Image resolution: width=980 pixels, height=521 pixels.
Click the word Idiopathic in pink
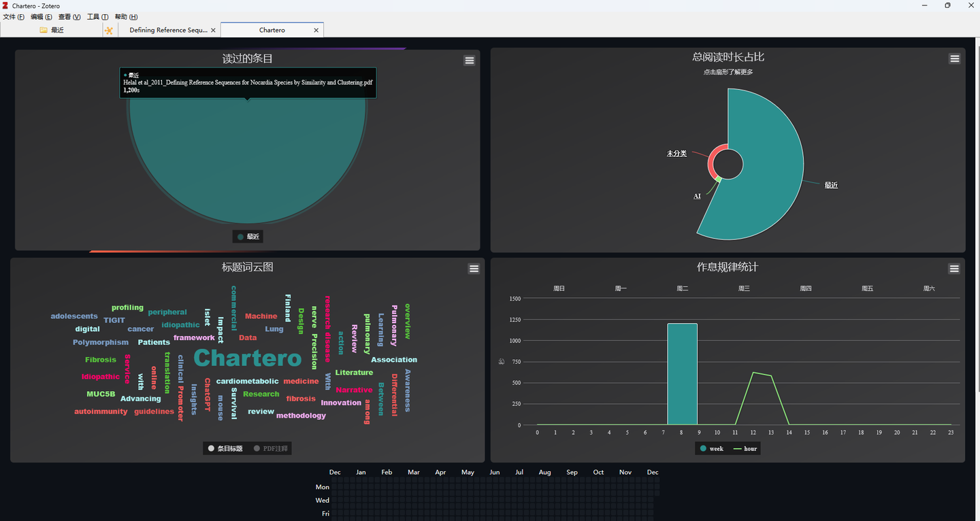[101, 377]
